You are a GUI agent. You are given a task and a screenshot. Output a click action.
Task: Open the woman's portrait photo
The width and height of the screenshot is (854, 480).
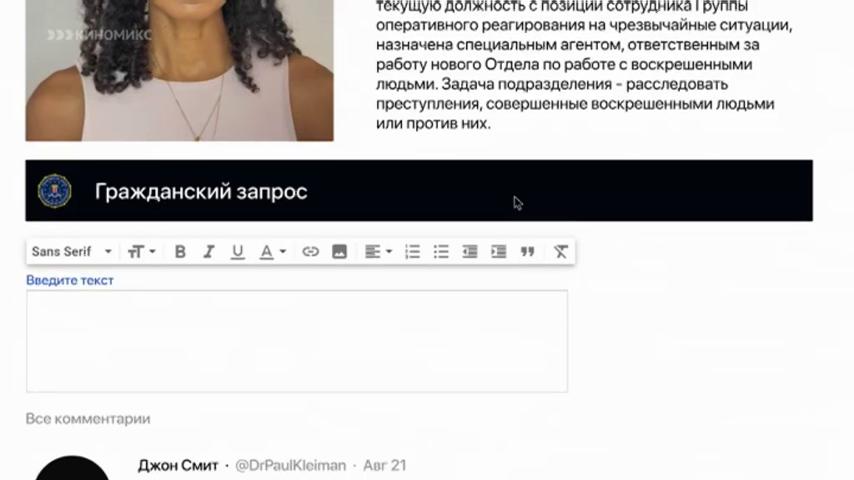(179, 70)
